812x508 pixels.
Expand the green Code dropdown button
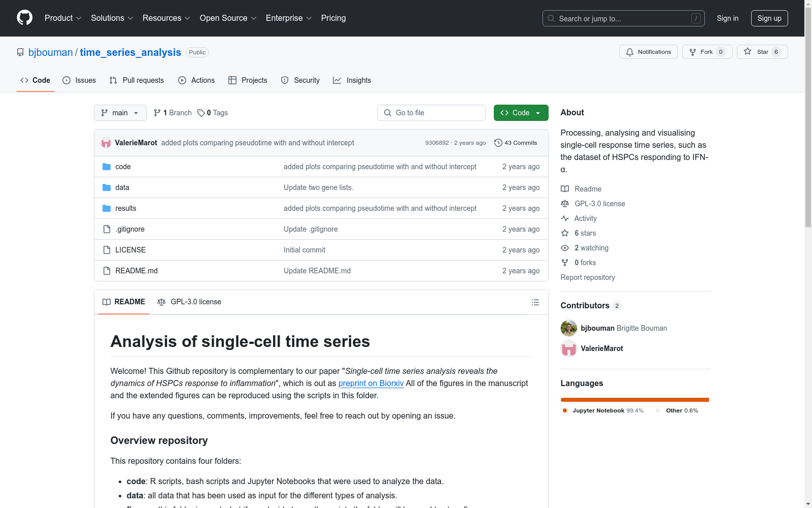[521, 113]
